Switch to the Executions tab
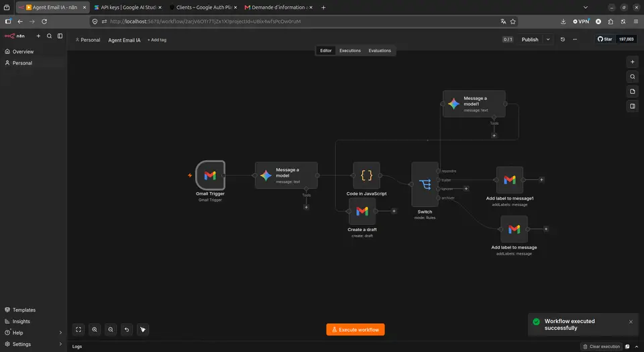This screenshot has height=352, width=644. click(350, 50)
